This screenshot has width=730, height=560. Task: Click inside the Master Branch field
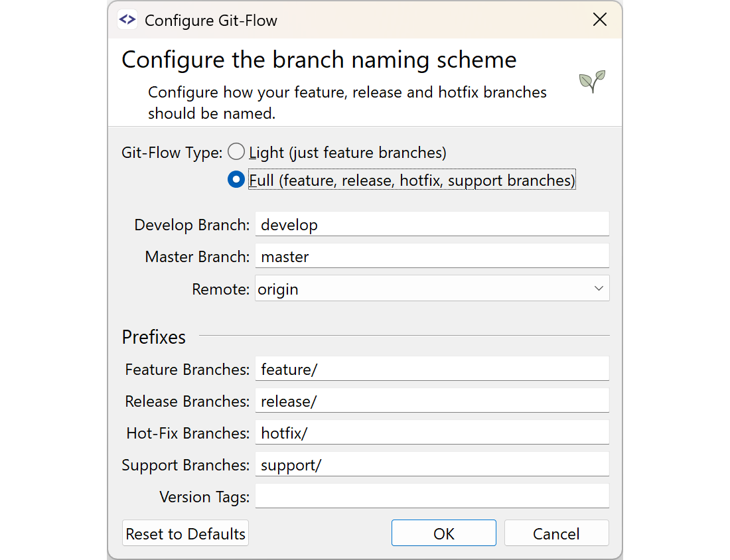[x=431, y=255]
